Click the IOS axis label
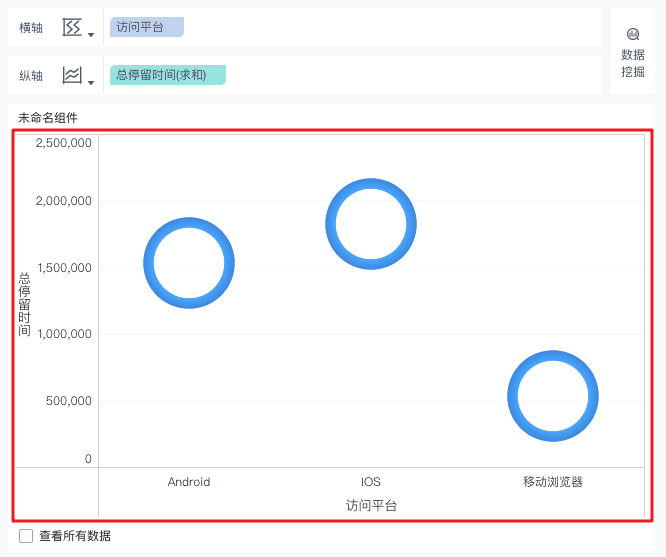Screen dimensions: 666x557 click(x=371, y=482)
